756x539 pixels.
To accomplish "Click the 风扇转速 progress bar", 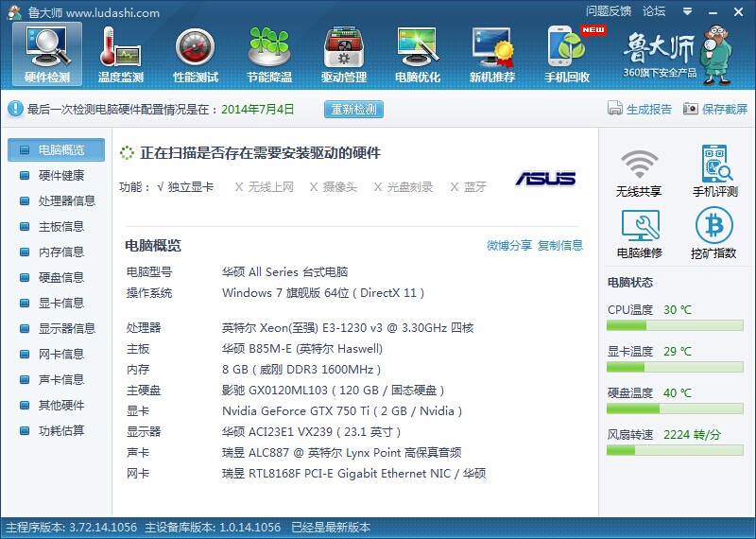I will [x=675, y=450].
